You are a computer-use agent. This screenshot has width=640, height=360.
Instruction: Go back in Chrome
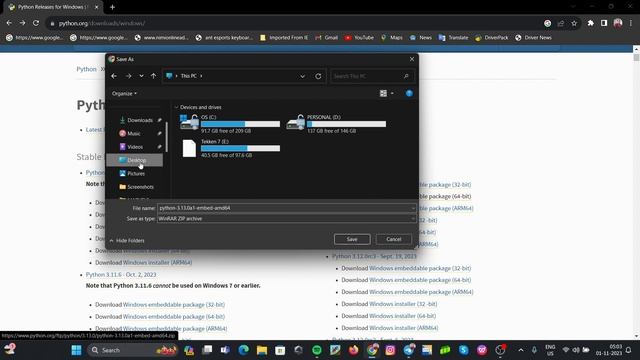9,23
